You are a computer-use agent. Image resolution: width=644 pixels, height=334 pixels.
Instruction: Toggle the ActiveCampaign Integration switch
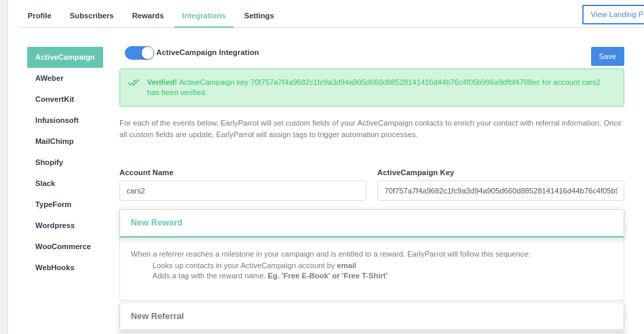click(139, 52)
